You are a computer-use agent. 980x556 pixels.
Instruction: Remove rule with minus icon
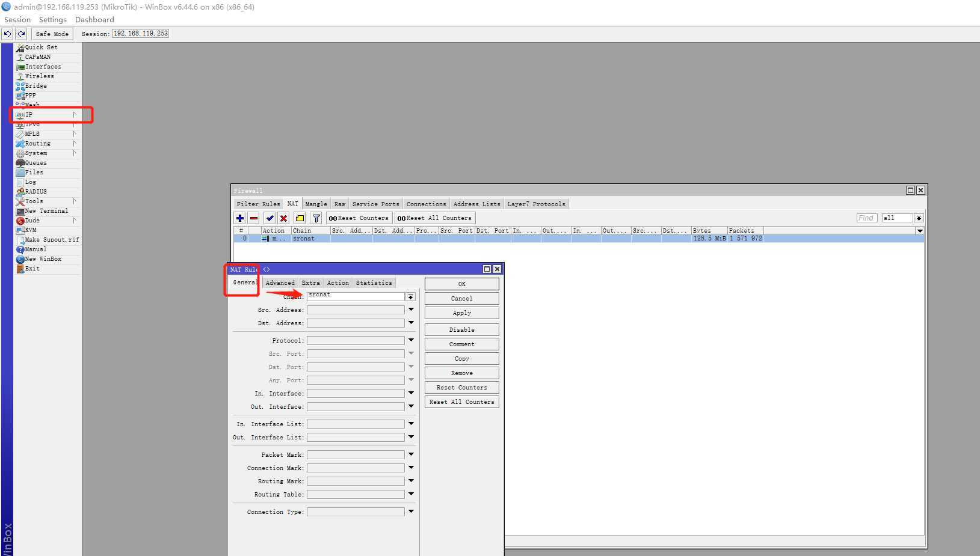coord(254,218)
